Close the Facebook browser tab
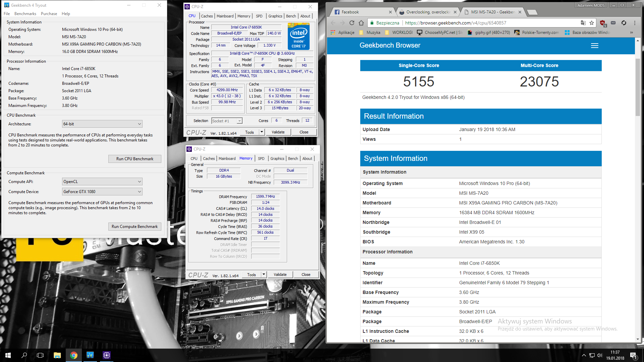The width and height of the screenshot is (644, 362). 390,12
